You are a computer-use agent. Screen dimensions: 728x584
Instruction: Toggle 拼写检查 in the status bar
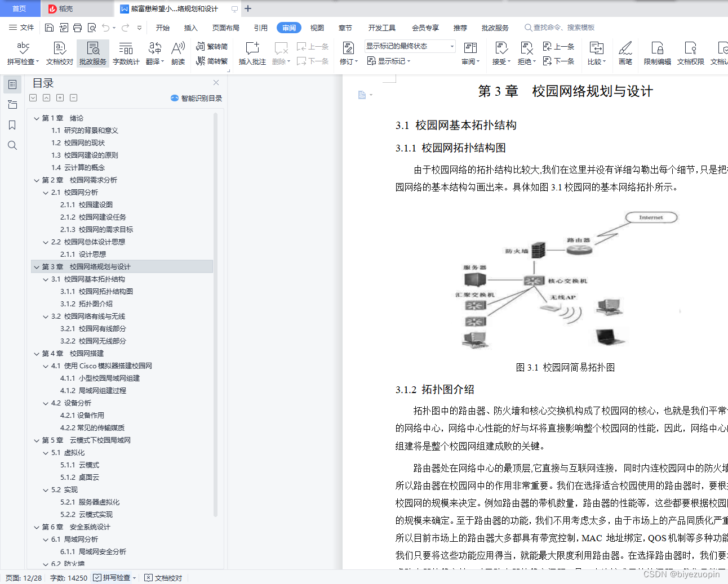[114, 578]
